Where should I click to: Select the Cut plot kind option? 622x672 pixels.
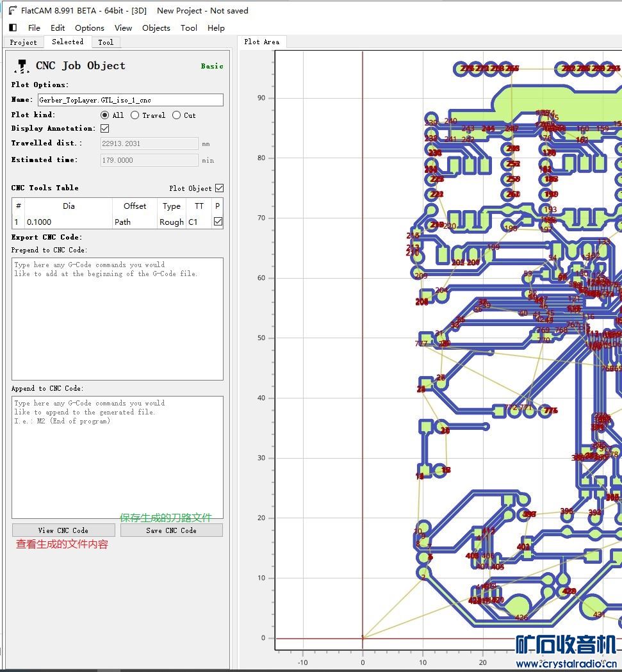coord(176,115)
